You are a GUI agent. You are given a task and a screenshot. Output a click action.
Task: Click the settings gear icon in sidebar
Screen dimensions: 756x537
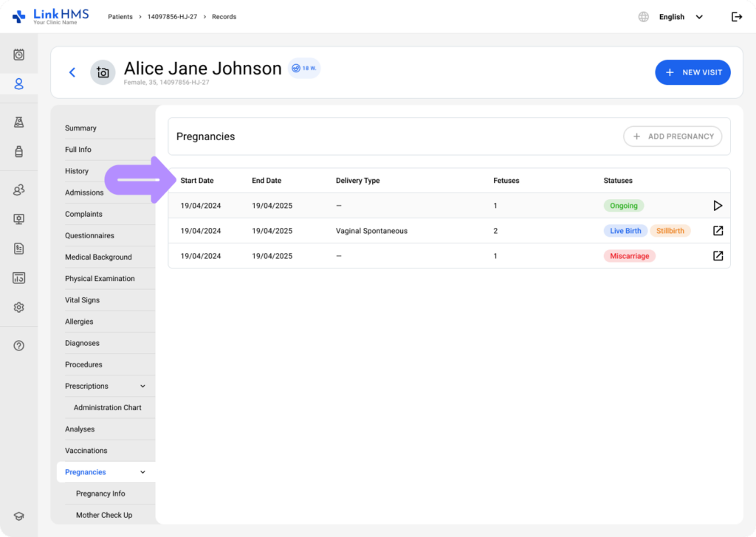tap(19, 308)
